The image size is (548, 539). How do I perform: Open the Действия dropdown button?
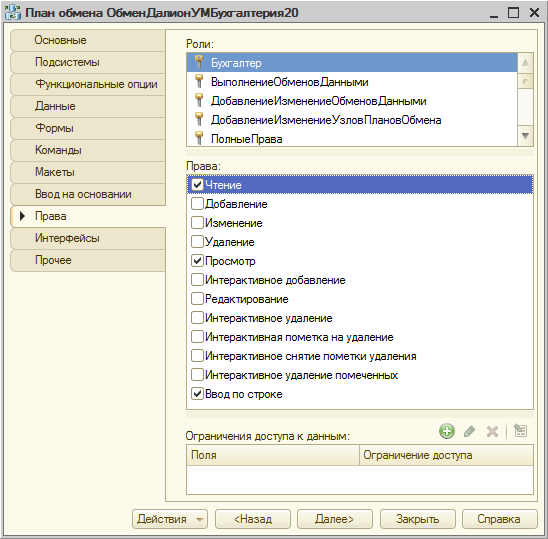170,519
